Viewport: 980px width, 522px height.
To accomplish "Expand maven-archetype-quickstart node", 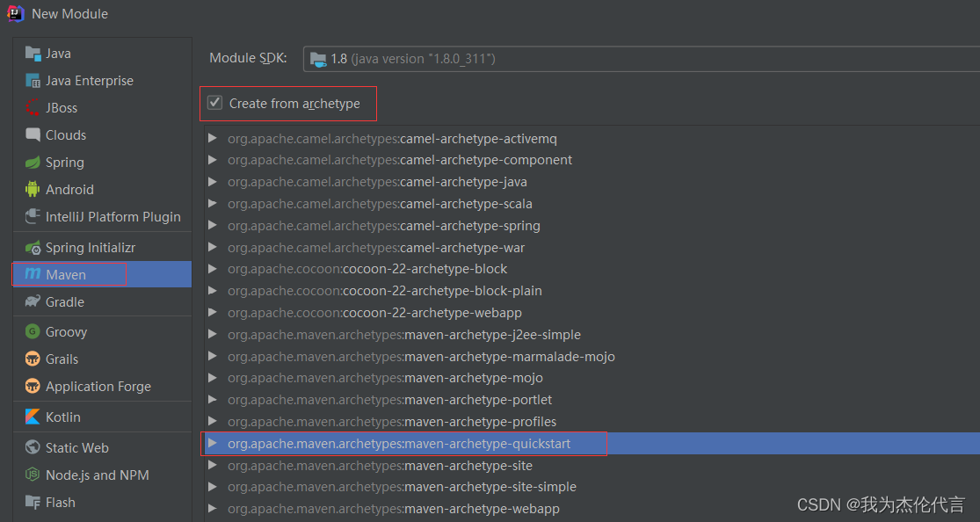I will [213, 443].
